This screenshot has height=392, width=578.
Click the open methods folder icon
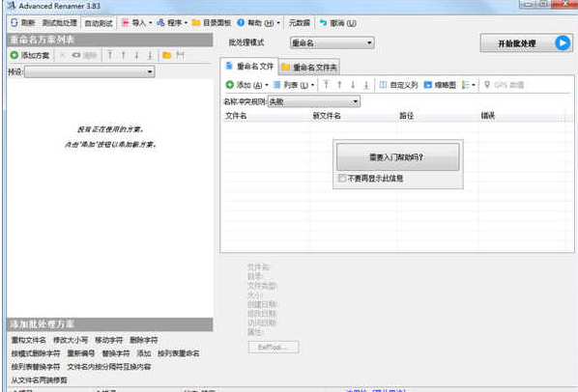[167, 55]
